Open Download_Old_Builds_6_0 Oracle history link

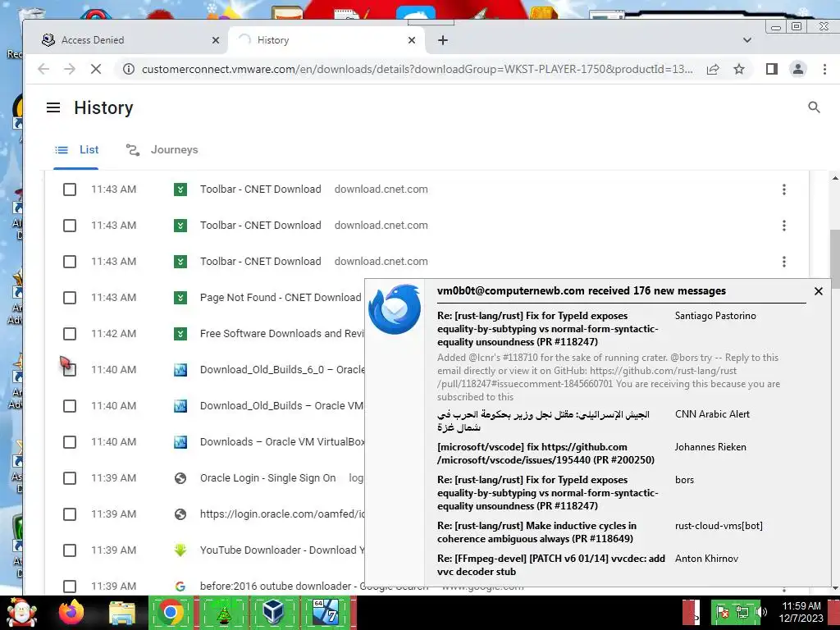282,370
